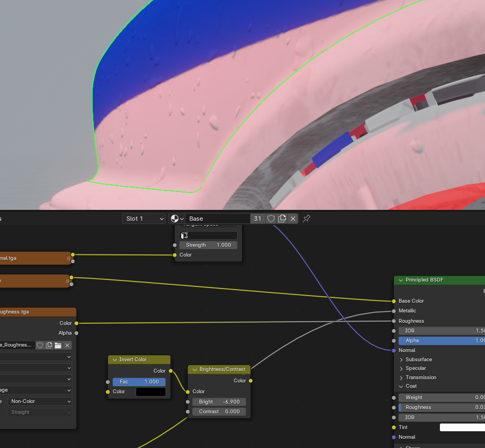Click the Base material name field

click(218, 219)
